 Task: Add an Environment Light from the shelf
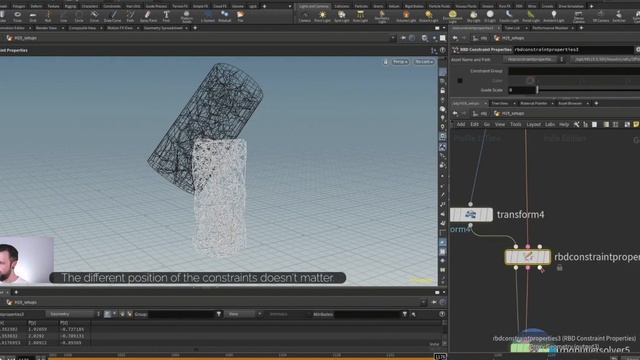(x=452, y=17)
